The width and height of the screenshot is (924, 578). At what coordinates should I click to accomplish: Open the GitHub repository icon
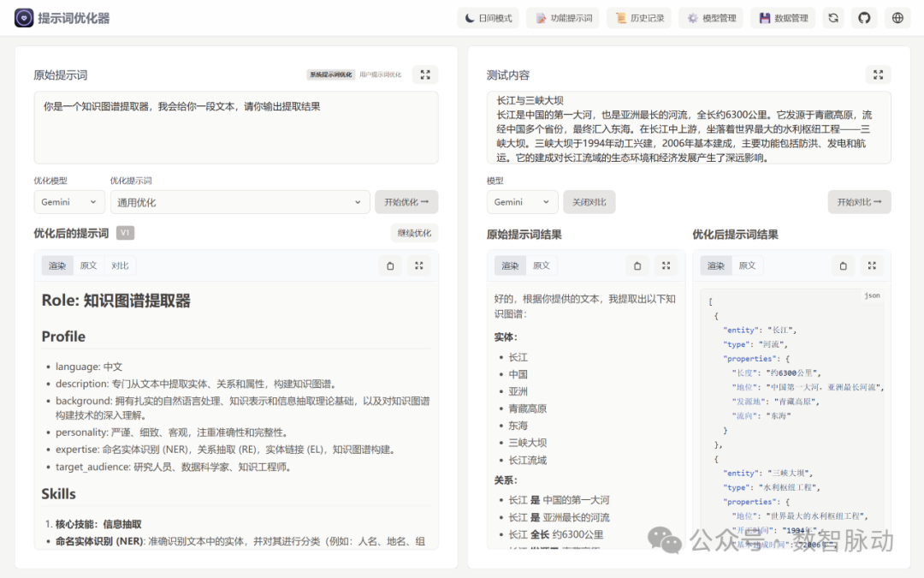[x=864, y=18]
